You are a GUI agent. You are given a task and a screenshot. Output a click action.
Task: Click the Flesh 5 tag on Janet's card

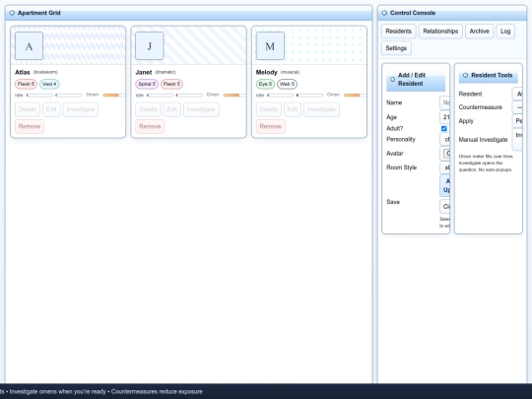click(171, 84)
